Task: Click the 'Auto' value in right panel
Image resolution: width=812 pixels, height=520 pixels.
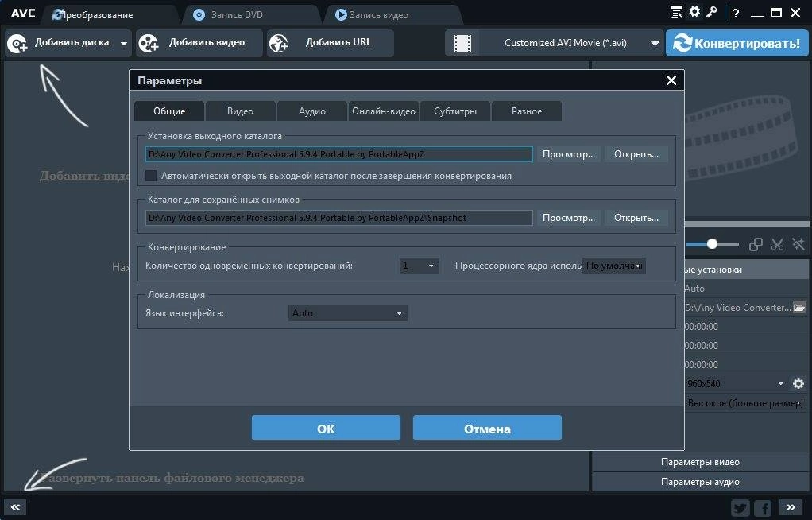Action: (694, 289)
